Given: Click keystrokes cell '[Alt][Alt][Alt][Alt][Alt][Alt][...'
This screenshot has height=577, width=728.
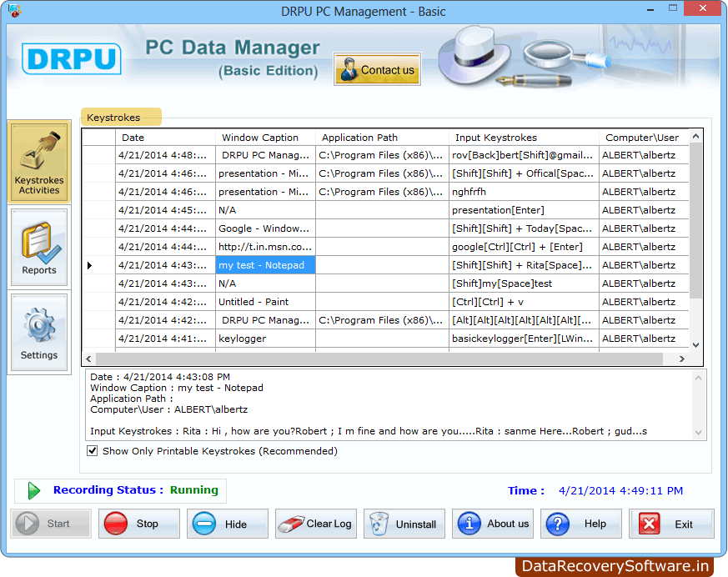Looking at the screenshot, I should coord(525,320).
